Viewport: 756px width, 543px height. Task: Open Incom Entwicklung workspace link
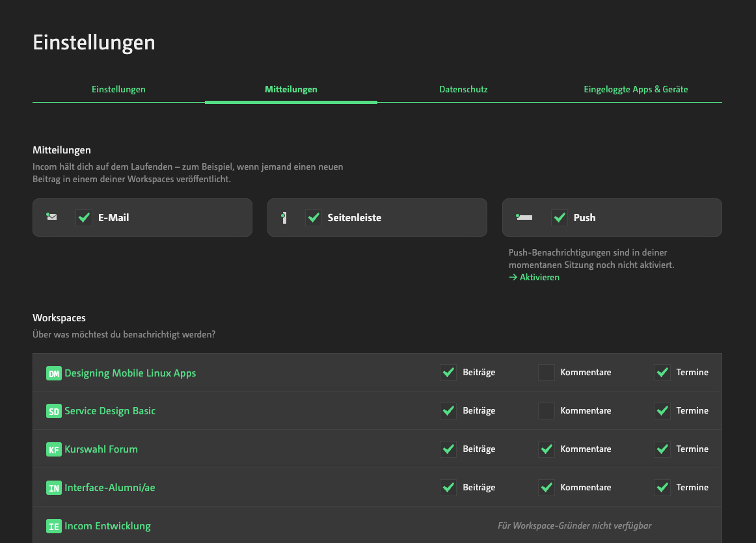(107, 526)
